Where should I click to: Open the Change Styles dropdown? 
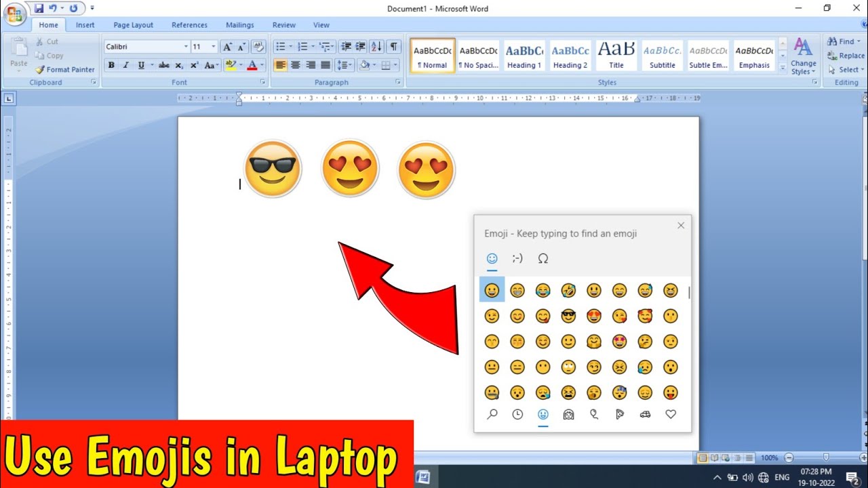point(804,56)
